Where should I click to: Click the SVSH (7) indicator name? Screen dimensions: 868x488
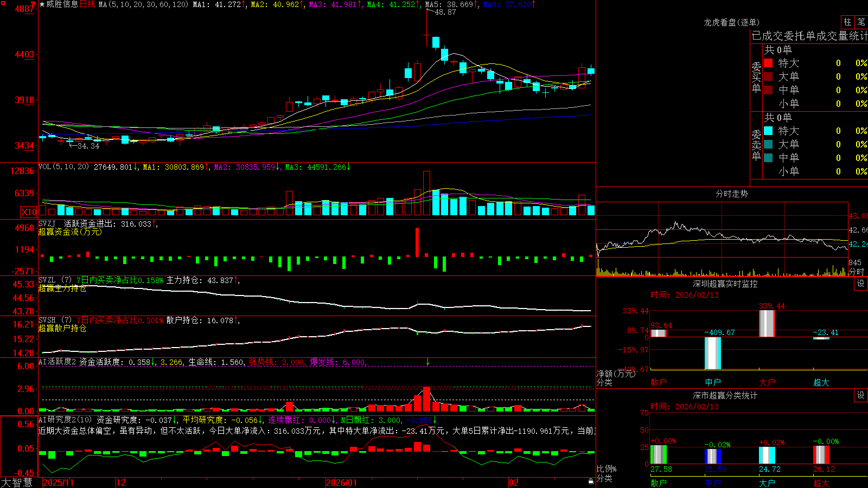[55, 320]
